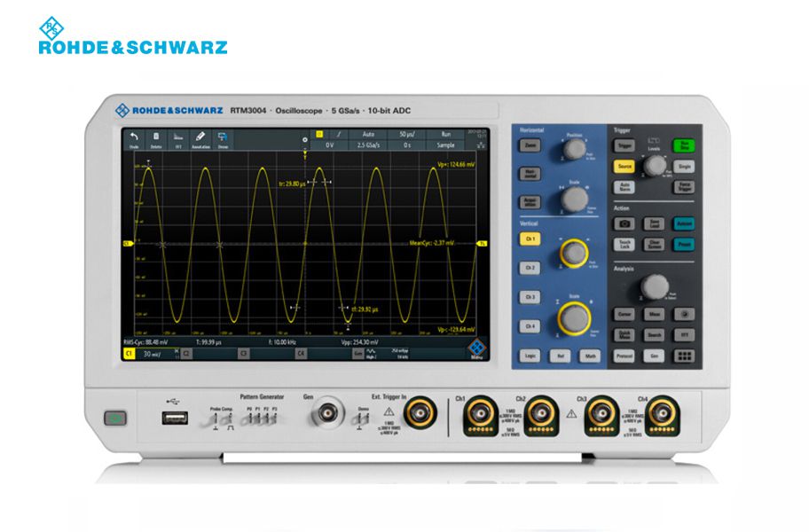Viewport: 809px width, 532px height.
Task: Toggle the yellow Ch 1 channel key
Action: click(x=530, y=239)
